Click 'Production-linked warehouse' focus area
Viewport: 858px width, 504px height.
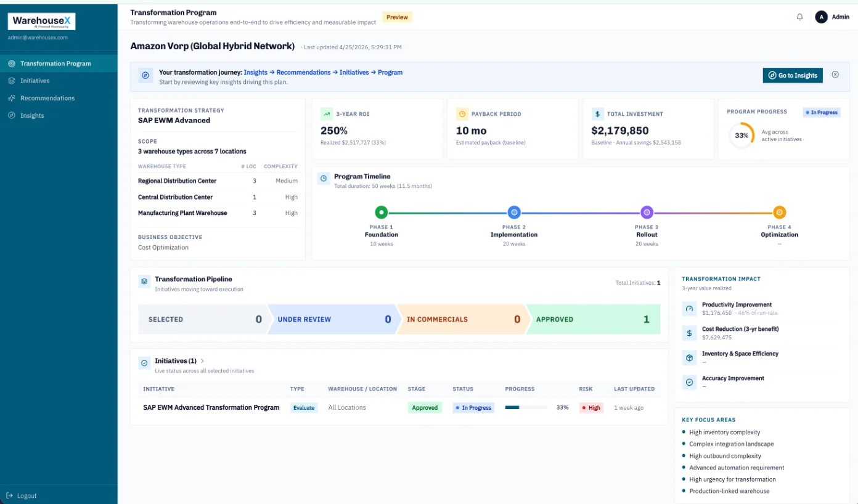[729, 491]
